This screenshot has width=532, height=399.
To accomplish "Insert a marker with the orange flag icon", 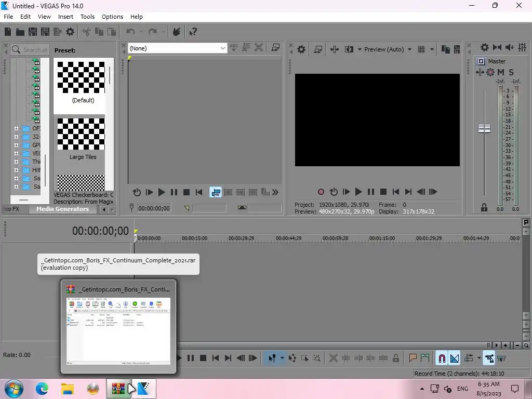I will (413, 358).
